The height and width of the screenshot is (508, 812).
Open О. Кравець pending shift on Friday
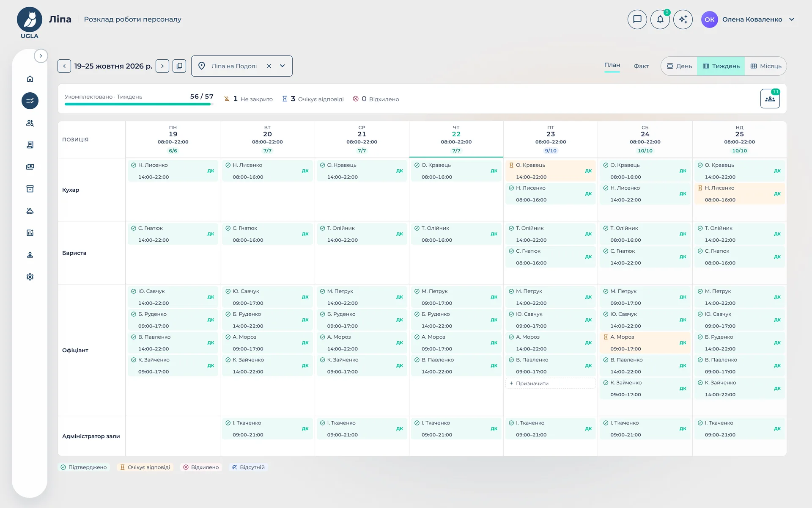[551, 171]
